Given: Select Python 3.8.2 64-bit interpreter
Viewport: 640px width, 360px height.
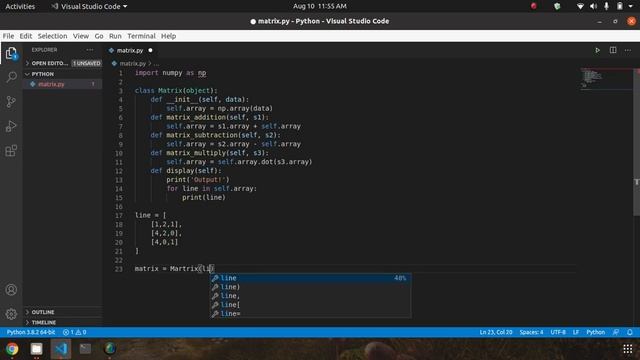Looking at the screenshot, I should (x=31, y=332).
